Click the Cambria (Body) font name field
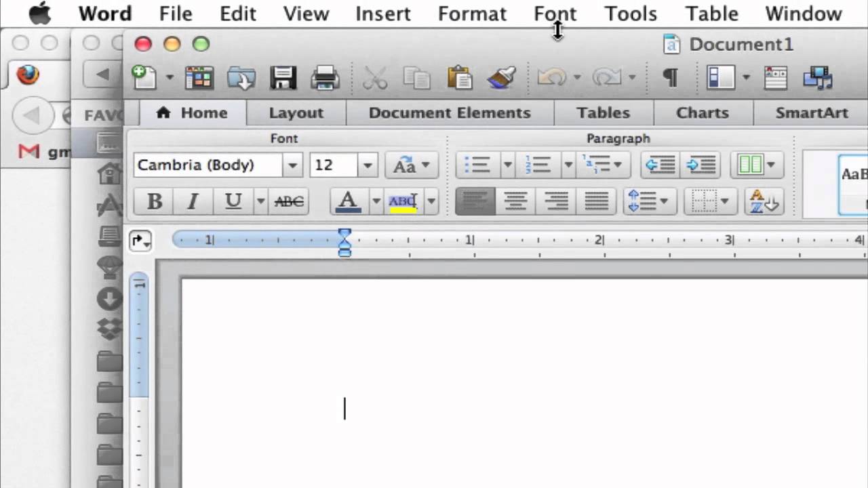Screen dimensions: 868x488 click(208, 165)
